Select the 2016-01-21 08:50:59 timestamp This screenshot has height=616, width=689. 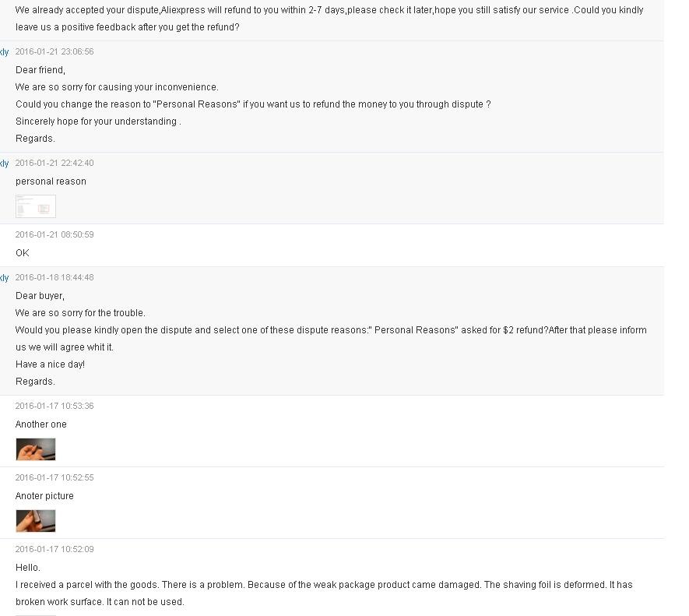[54, 234]
